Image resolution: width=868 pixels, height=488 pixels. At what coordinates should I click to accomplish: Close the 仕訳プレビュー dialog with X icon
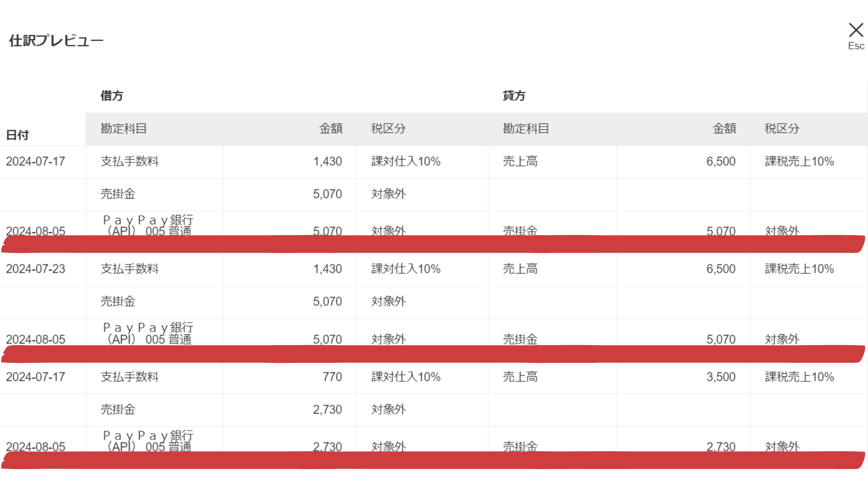coord(856,31)
